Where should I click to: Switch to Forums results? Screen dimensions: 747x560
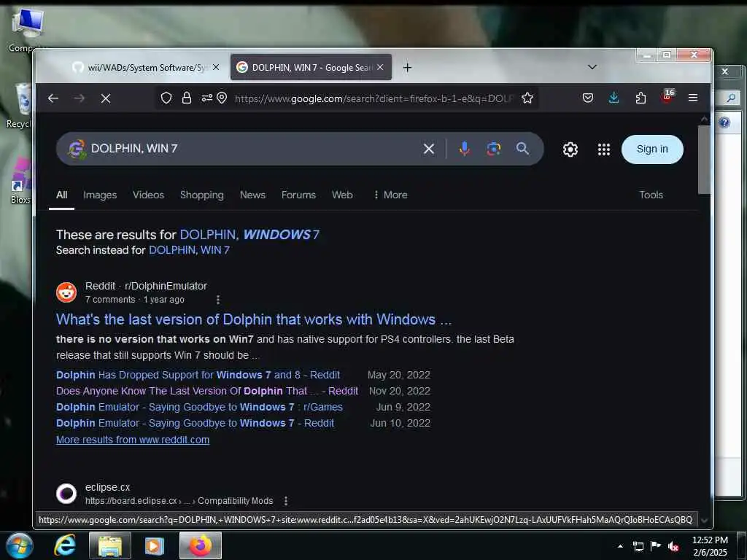pyautogui.click(x=298, y=195)
